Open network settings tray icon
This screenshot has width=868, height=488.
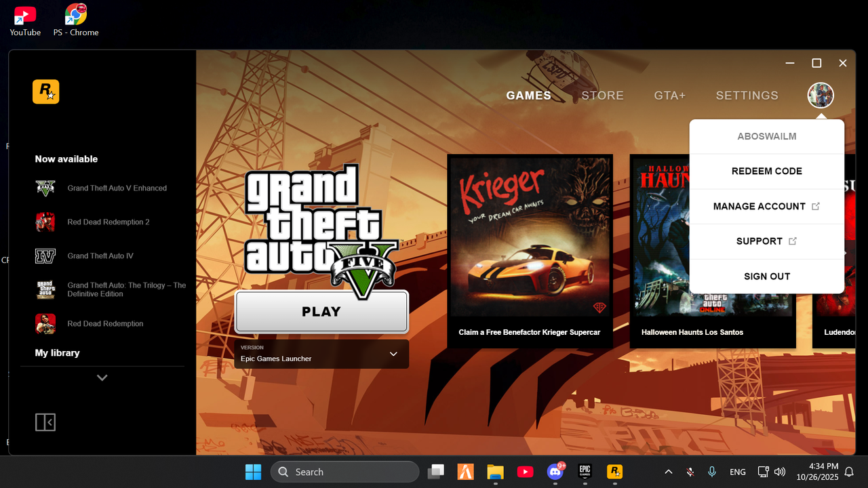[763, 472]
